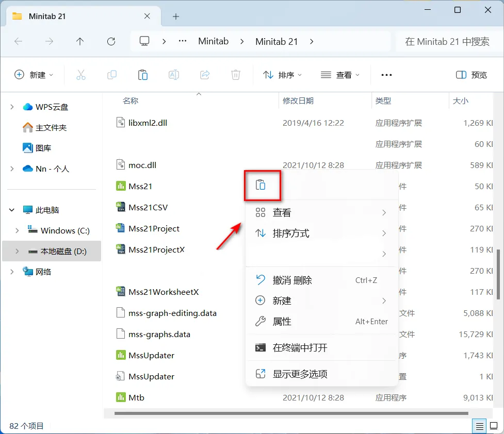Close the Minitab 21 tab
The height and width of the screenshot is (434, 504).
coord(147,16)
